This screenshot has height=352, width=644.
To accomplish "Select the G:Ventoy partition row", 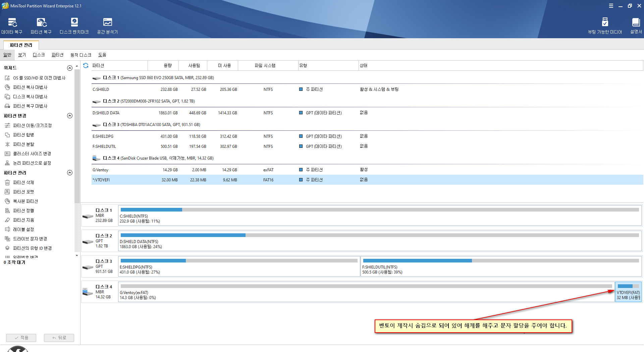I will (x=367, y=170).
